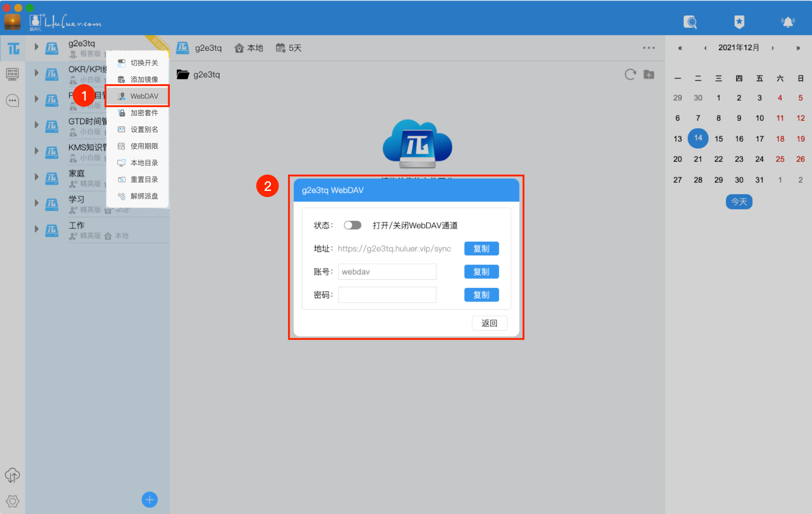Viewport: 812px width, 514px height.
Task: Click the 账号 webdav input field
Action: [x=387, y=272]
